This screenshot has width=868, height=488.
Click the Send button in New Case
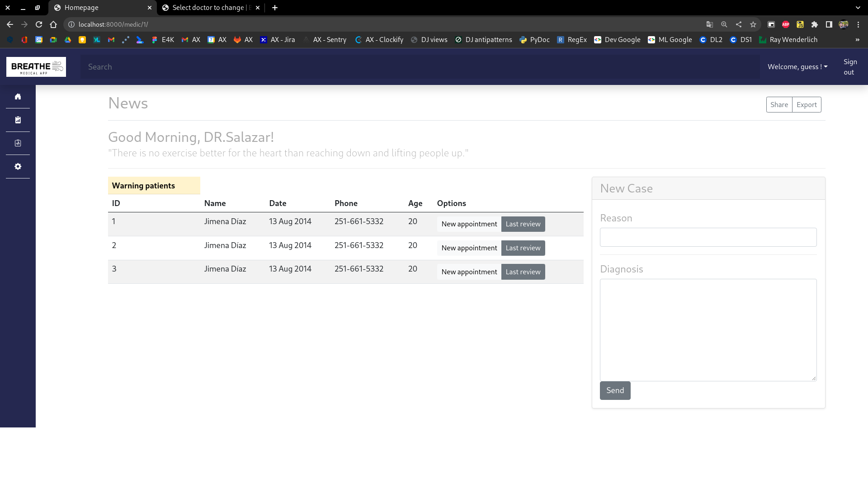click(x=614, y=390)
